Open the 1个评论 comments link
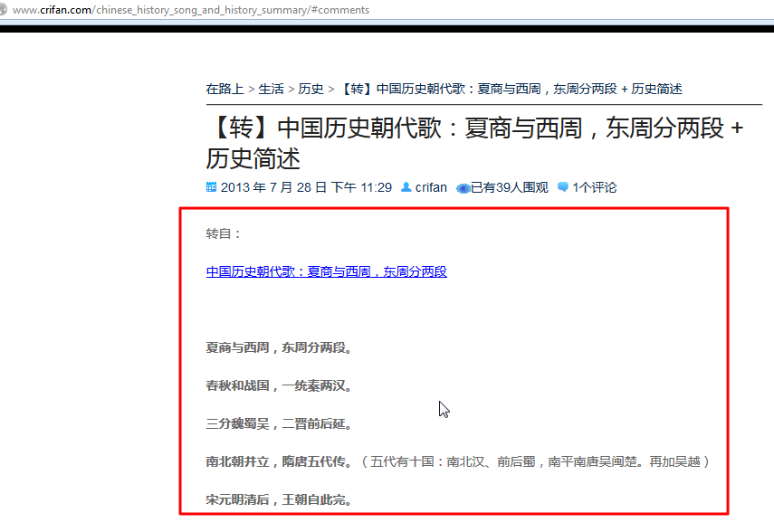This screenshot has height=532, width=774. click(x=595, y=187)
